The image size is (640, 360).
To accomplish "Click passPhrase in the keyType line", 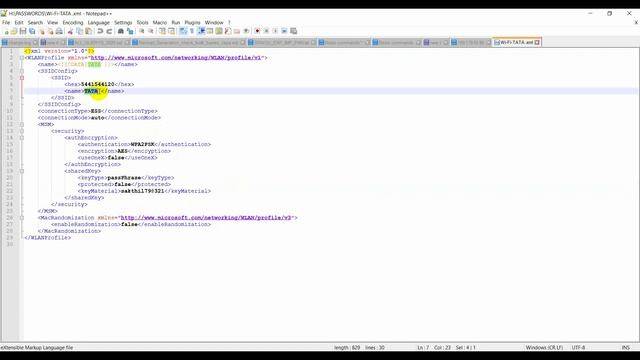I will coord(124,178).
